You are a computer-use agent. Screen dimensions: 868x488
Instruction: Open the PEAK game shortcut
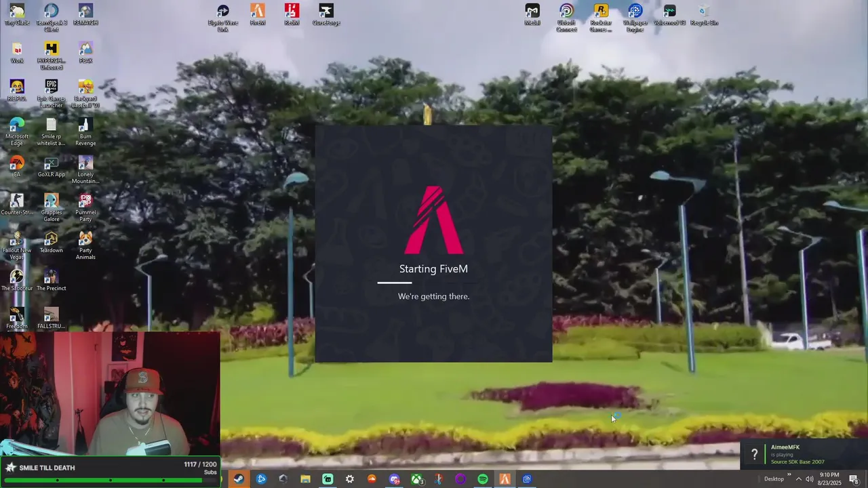(85, 53)
